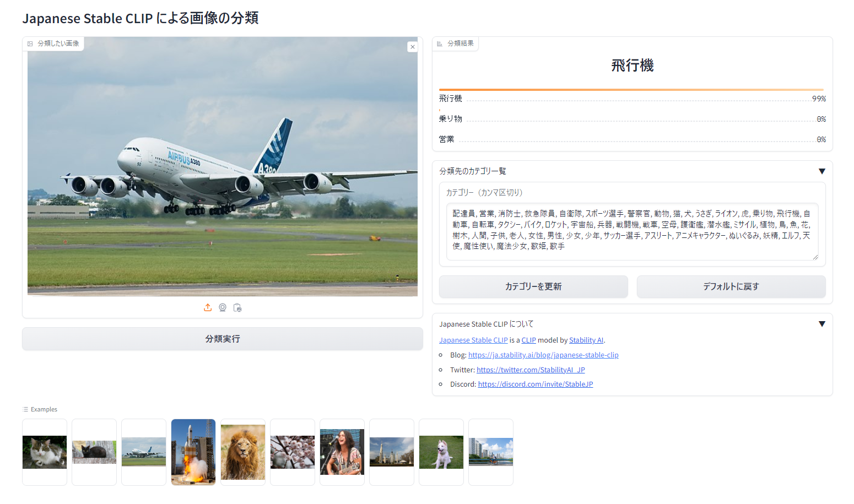
Task: Click into the category list textarea
Action: (632, 231)
